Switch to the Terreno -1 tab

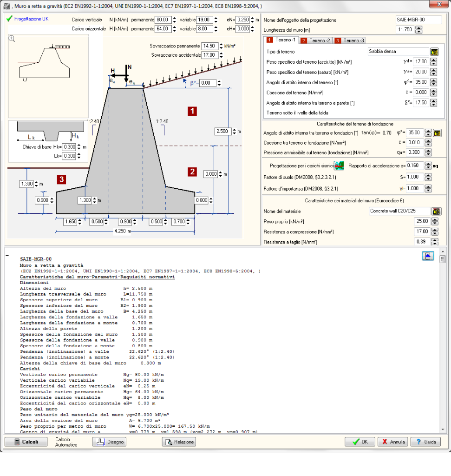click(282, 40)
